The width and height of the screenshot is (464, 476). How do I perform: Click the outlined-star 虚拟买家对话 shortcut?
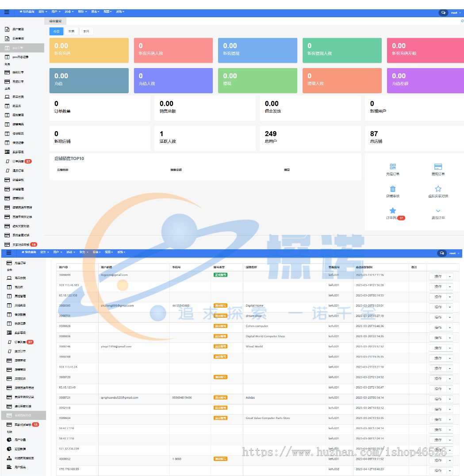438,189
